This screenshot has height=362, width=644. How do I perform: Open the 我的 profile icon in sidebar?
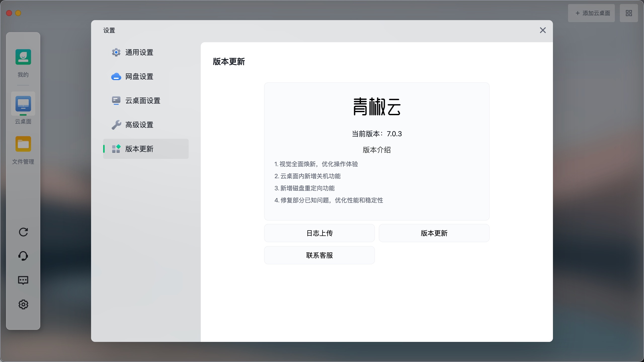[x=23, y=57]
